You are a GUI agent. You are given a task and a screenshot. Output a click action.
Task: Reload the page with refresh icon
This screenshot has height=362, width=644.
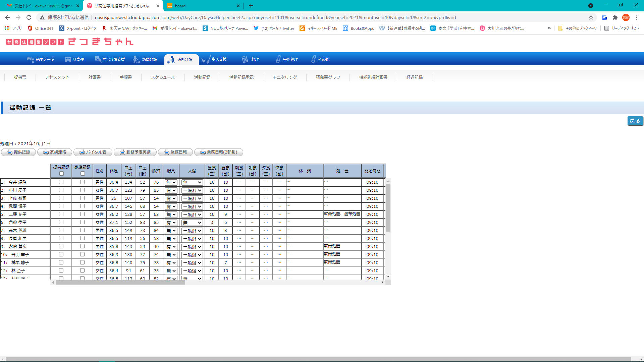coord(29,17)
